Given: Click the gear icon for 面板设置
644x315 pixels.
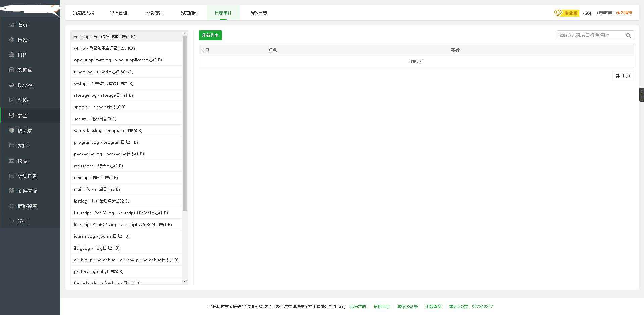Looking at the screenshot, I should (x=12, y=206).
